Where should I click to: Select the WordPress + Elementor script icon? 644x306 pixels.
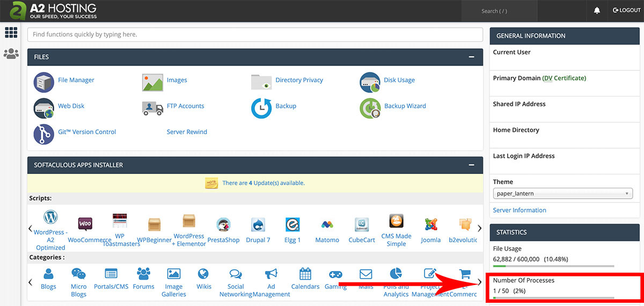[189, 221]
